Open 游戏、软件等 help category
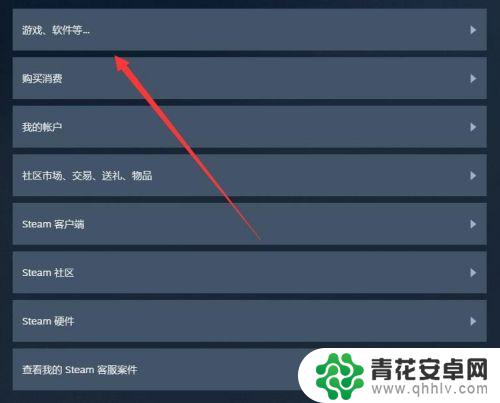Screen dimensions: 500x403 pos(250,30)
